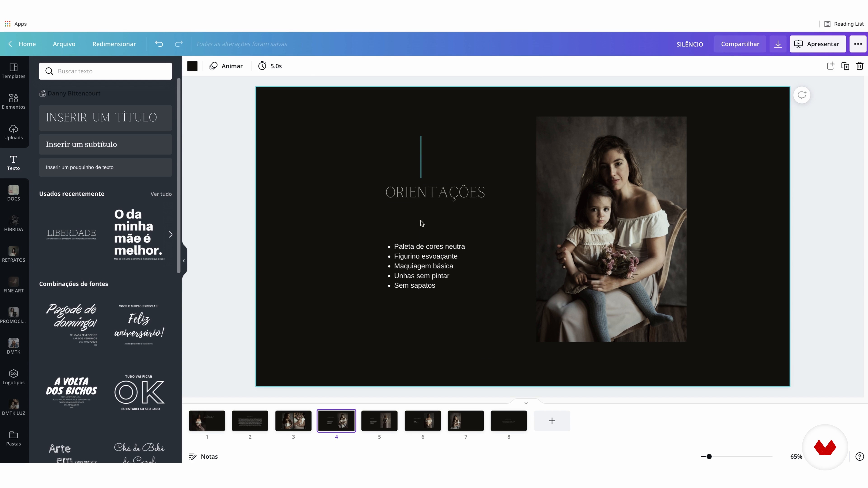Choose the Feliz aniversário font combination
Screen dimensions: 868x488
tap(139, 325)
